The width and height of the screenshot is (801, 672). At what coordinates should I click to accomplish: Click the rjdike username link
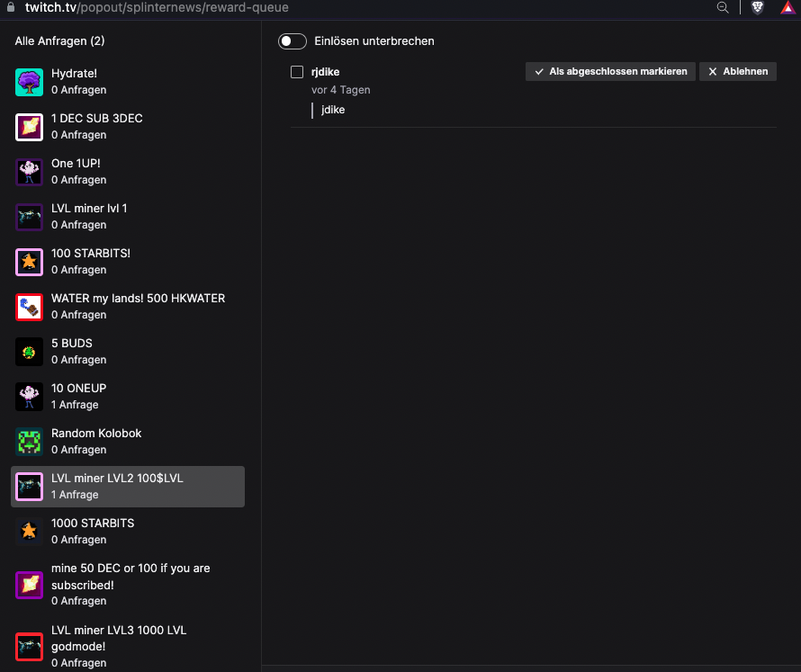click(326, 72)
